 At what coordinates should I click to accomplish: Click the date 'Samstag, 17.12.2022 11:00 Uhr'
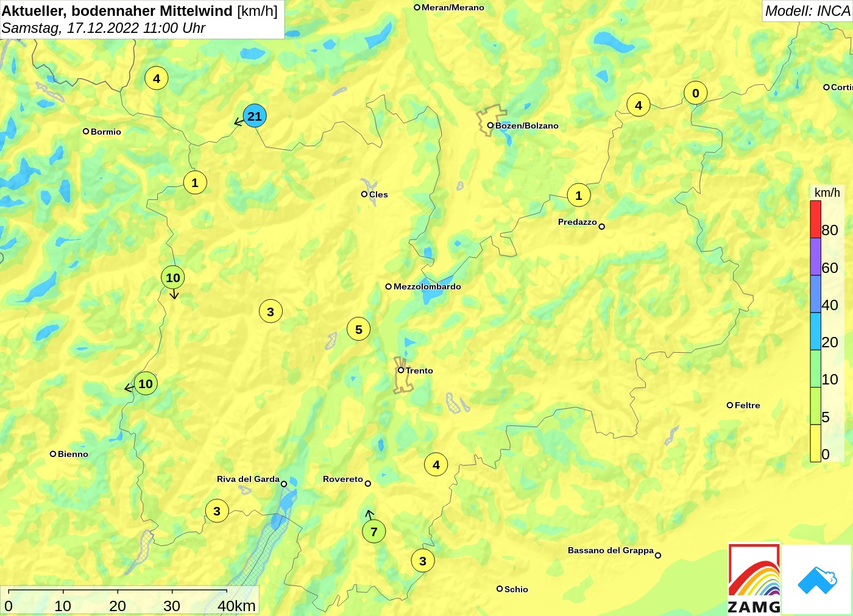104,28
